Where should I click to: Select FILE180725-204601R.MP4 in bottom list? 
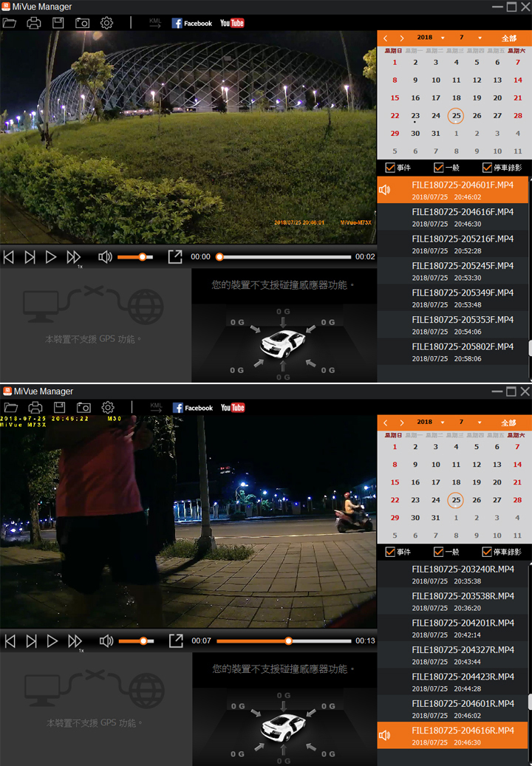point(452,708)
